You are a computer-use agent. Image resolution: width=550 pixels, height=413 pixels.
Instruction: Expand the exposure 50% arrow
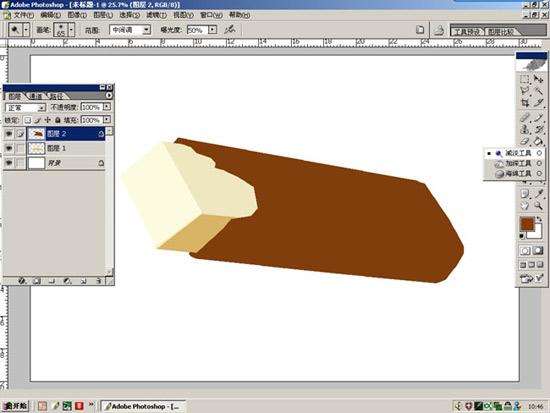click(212, 30)
